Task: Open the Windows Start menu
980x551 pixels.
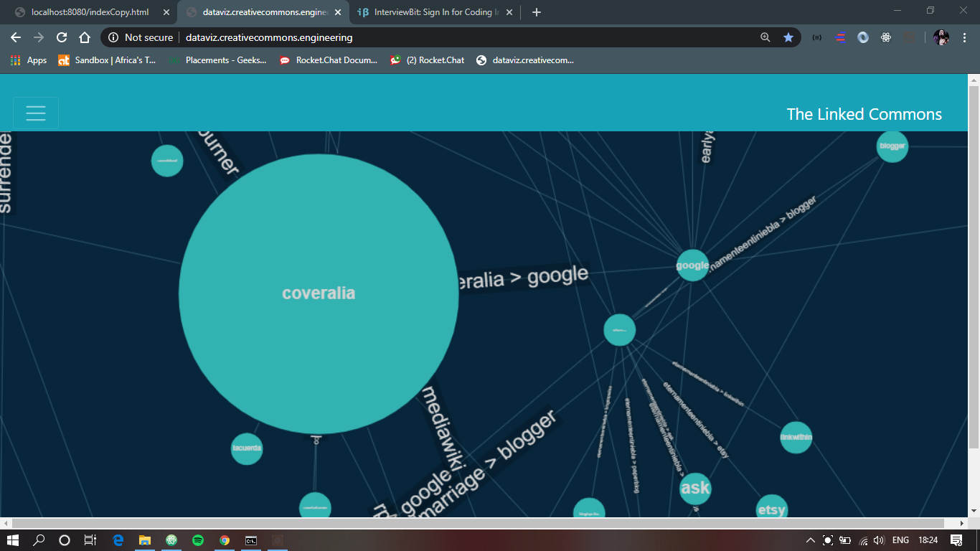Action: pos(14,540)
